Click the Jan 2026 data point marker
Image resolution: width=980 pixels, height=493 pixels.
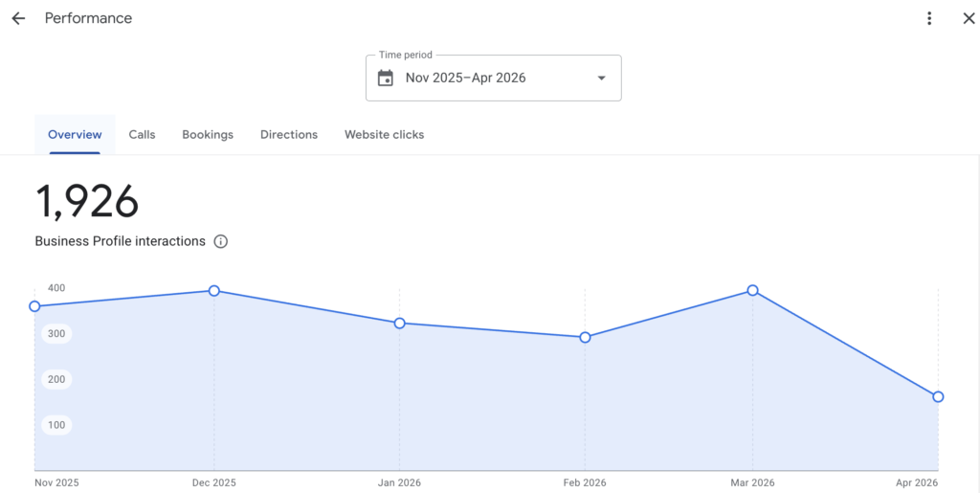[400, 324]
